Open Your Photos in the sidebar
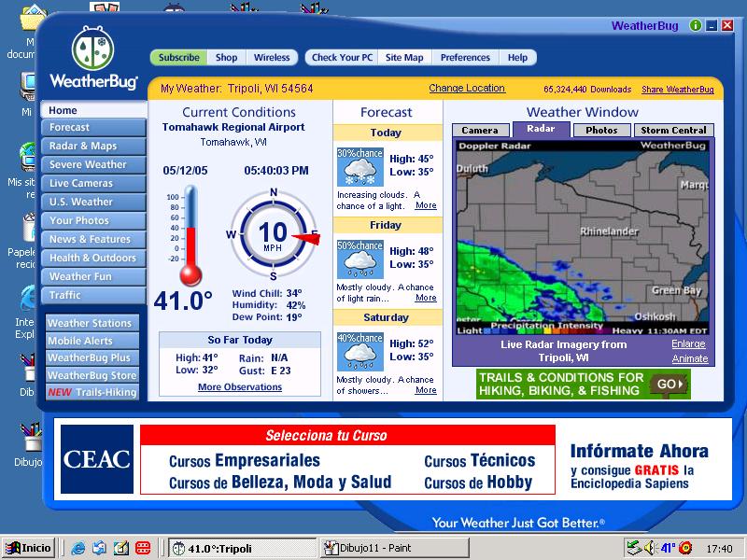 point(93,220)
